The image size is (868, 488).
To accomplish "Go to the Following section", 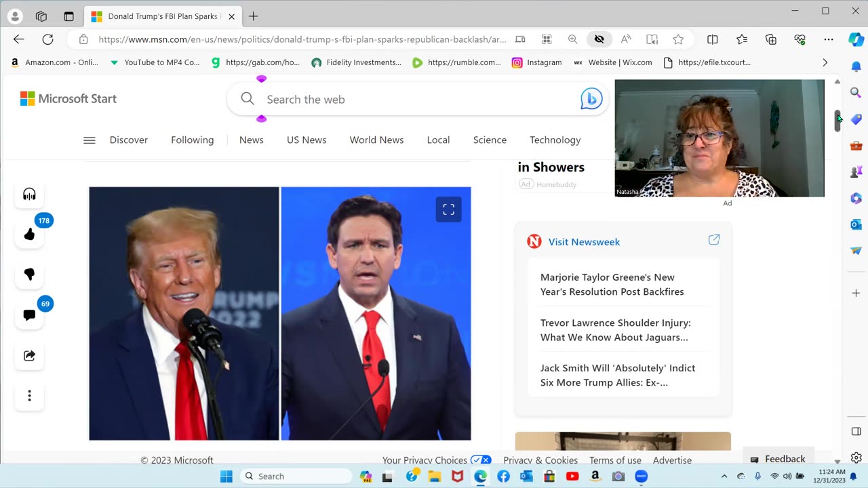I will pyautogui.click(x=193, y=140).
